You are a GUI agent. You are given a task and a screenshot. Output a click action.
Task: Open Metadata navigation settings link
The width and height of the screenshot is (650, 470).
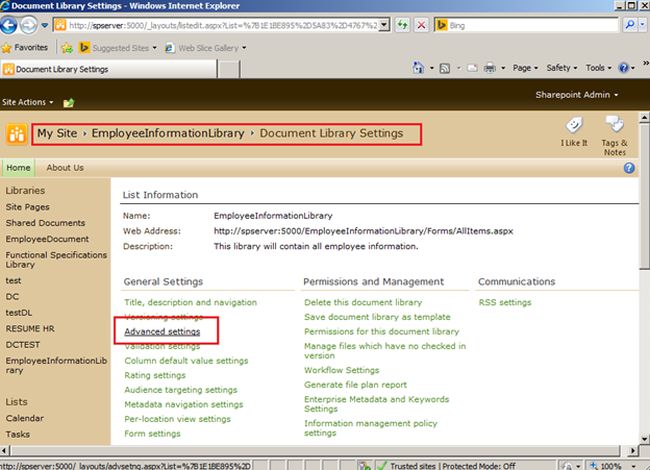point(184,404)
